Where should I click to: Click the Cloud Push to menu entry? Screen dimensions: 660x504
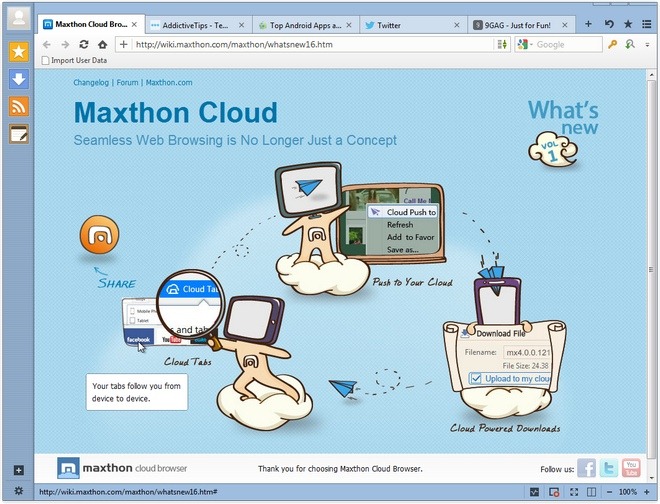(403, 212)
